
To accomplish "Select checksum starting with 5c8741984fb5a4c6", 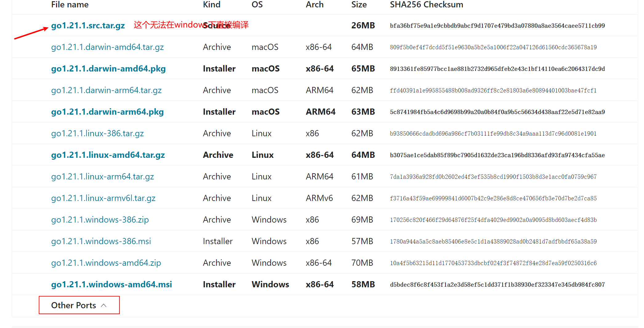I will coord(497,112).
